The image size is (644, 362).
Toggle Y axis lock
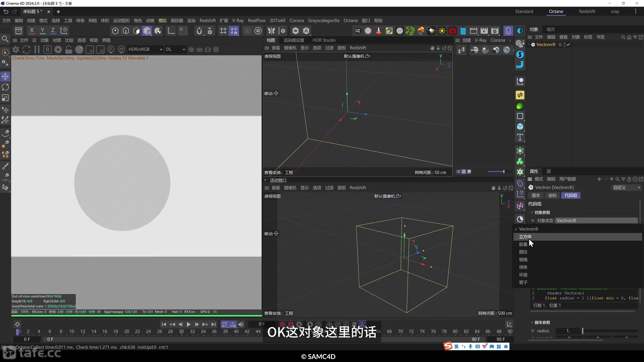click(43, 31)
